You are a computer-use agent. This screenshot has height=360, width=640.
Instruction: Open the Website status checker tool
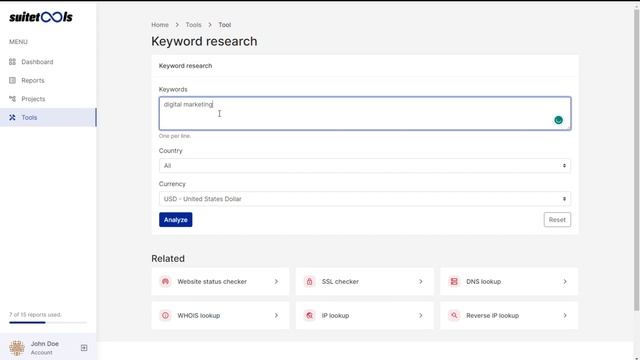220,282
